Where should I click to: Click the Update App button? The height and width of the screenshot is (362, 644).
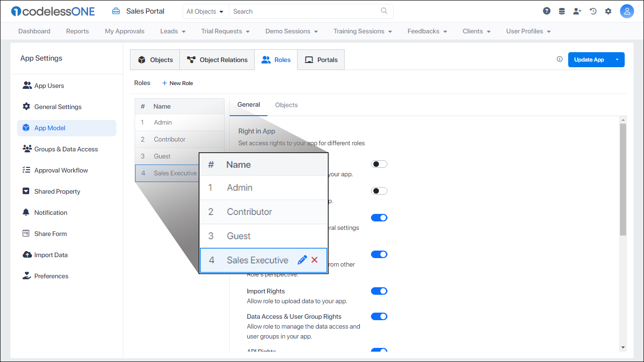(x=589, y=60)
